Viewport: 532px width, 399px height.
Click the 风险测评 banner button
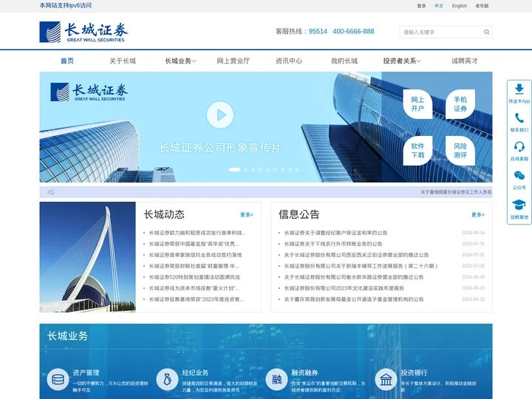(x=460, y=151)
